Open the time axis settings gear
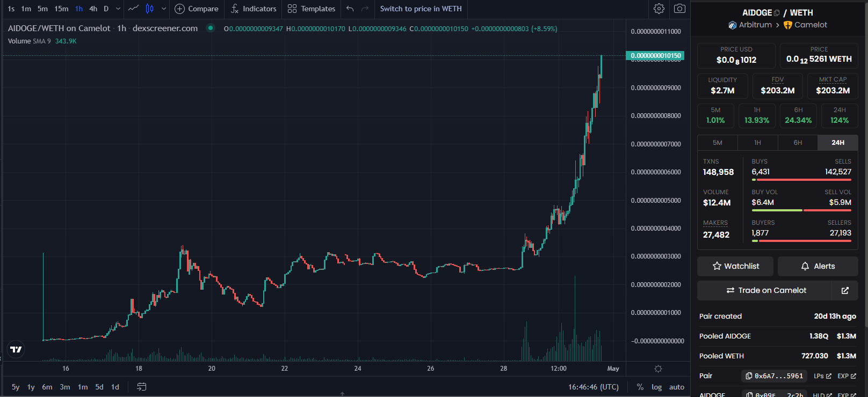The image size is (868, 397). 658,369
